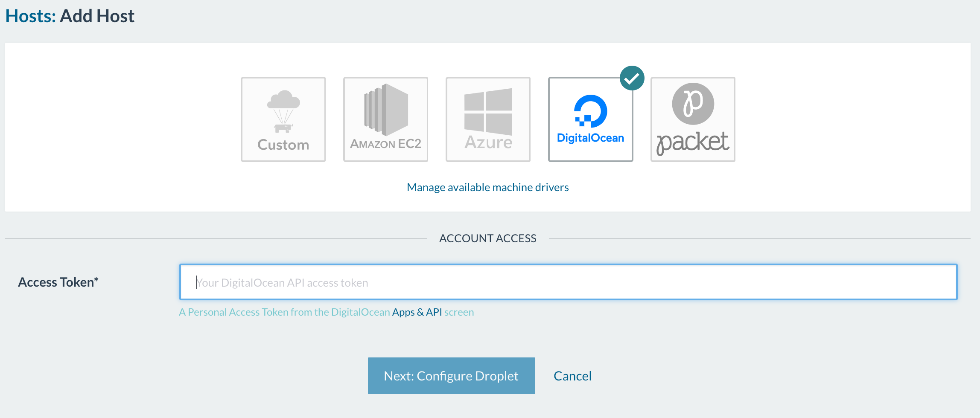Screen dimensions: 980x418
Task: Focus the DigitalOcean API access token field
Action: [x=568, y=282]
